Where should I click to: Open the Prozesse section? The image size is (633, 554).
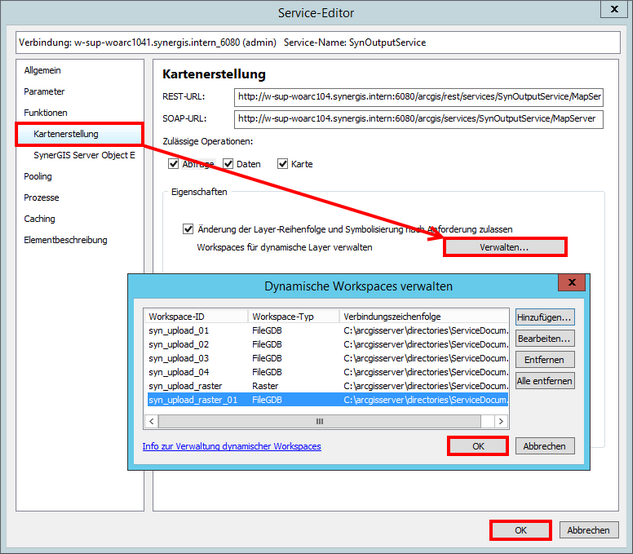tap(41, 197)
